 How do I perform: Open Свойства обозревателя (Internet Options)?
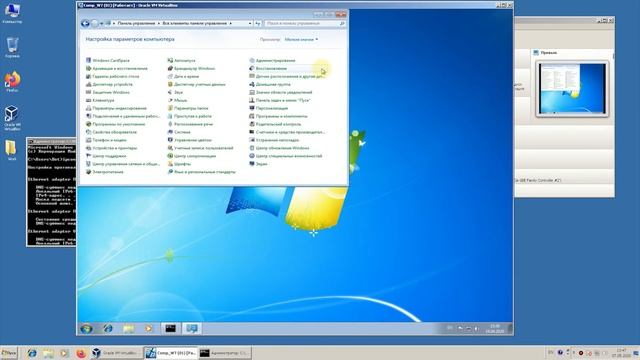[x=111, y=132]
